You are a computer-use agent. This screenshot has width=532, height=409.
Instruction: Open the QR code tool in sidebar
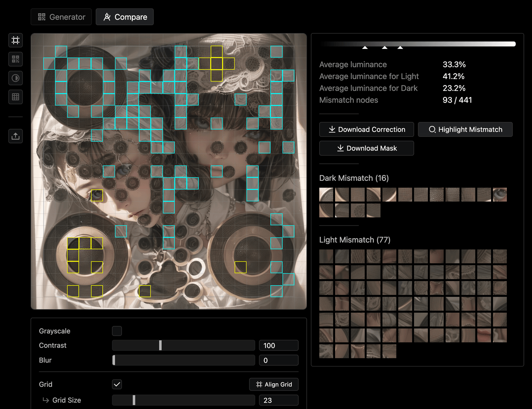(15, 59)
